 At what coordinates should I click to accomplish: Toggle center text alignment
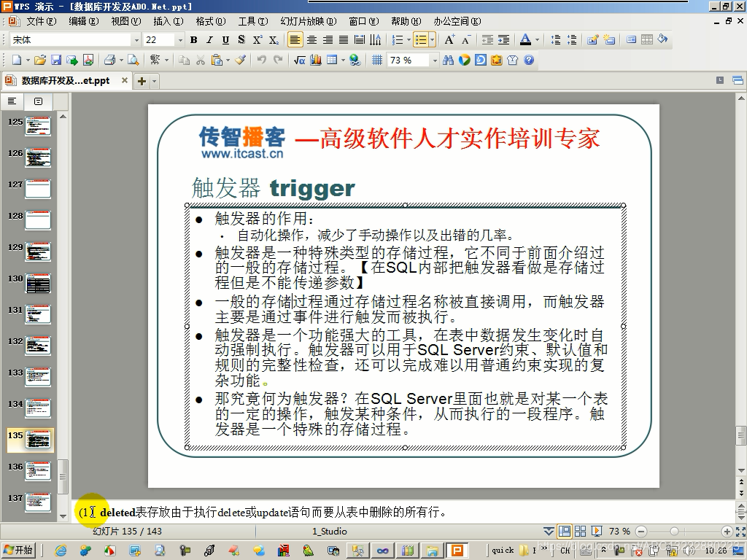point(311,40)
